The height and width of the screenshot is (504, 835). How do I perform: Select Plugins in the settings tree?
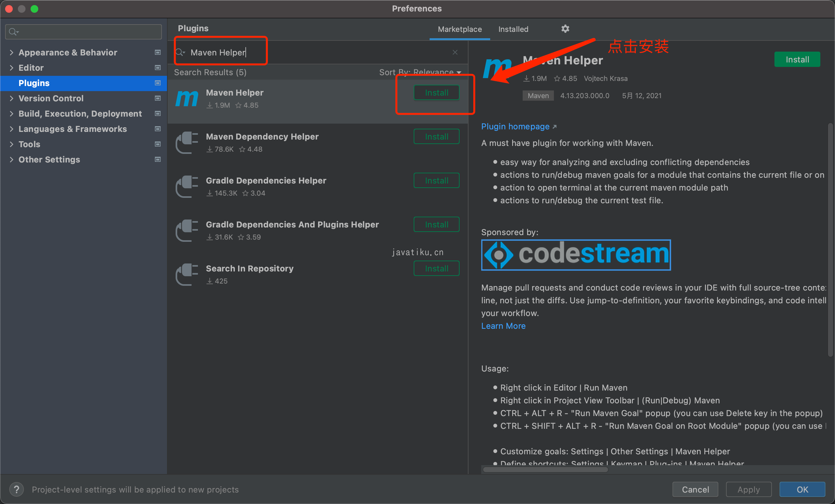(x=83, y=83)
